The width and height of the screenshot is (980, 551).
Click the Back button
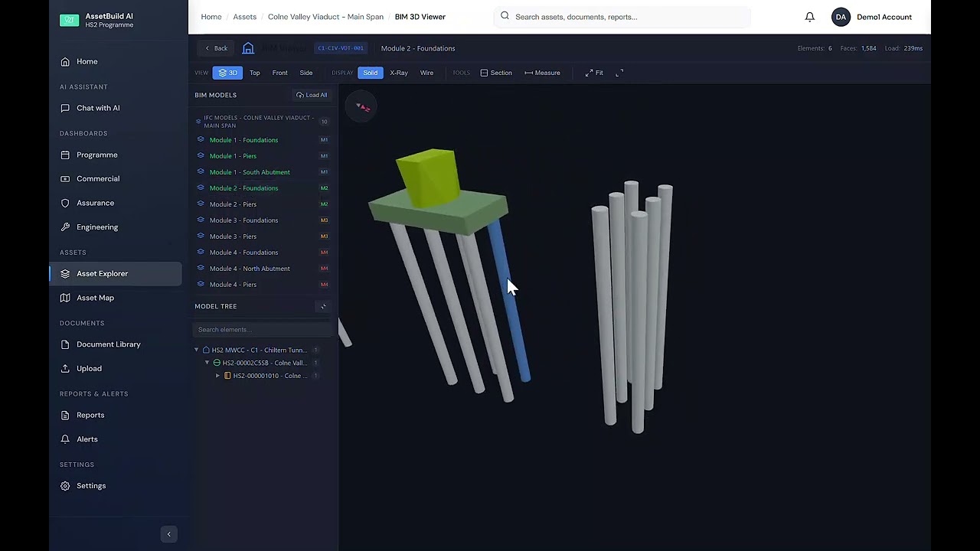tap(216, 48)
